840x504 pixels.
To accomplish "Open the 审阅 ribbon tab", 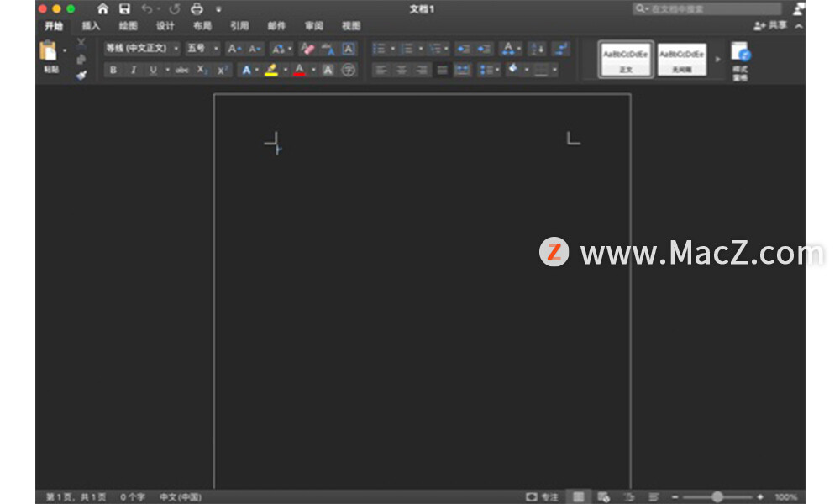I will point(314,26).
